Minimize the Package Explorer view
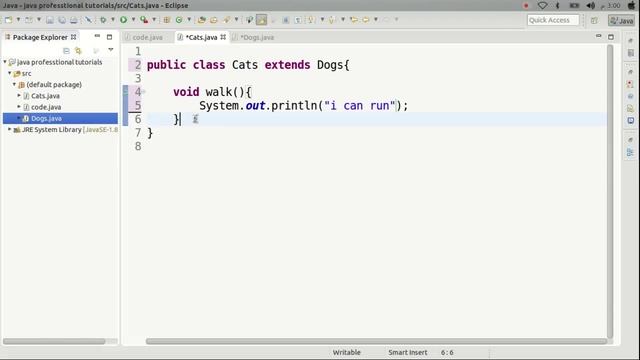The height and width of the screenshot is (360, 640). point(97,36)
